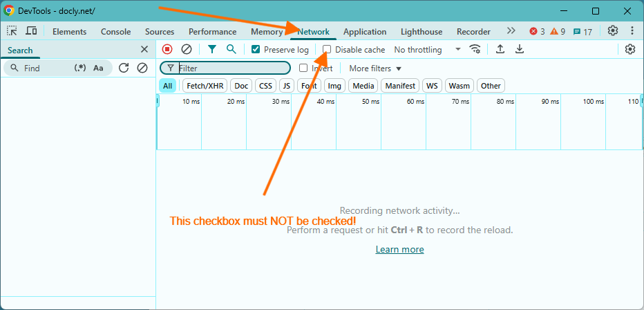Clear the network log

tap(187, 49)
